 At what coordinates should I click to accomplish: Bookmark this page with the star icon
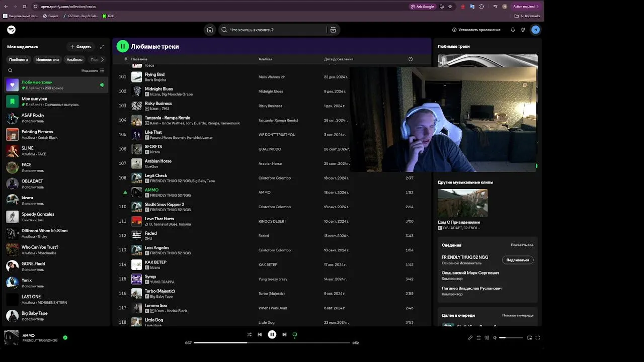coord(450,7)
